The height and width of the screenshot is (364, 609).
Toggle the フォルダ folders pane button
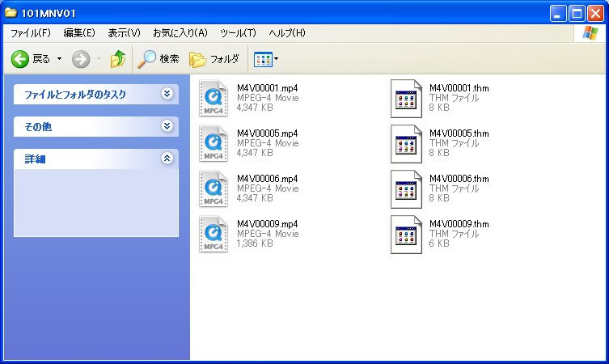(x=214, y=59)
